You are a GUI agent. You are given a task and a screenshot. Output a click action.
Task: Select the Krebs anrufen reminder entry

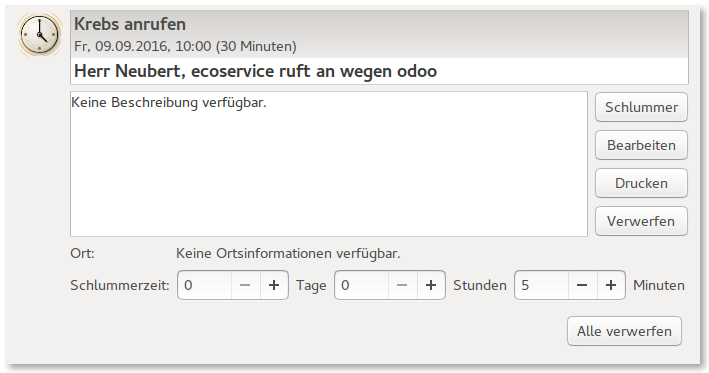[379, 34]
